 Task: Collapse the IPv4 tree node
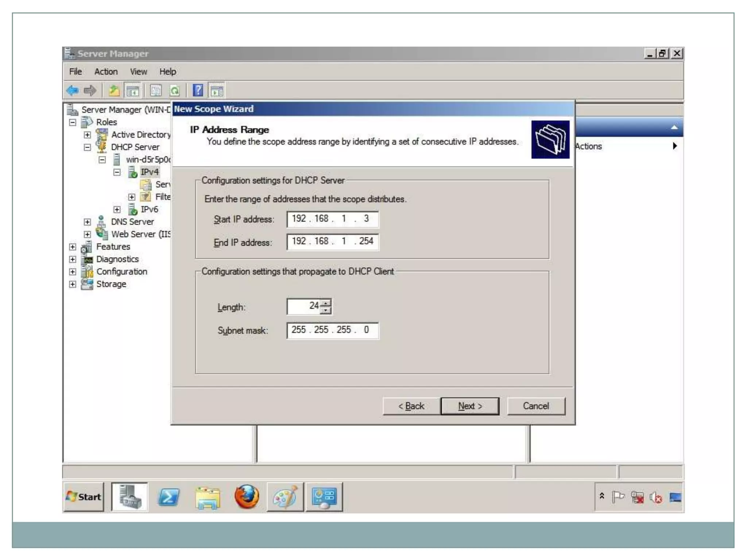click(117, 172)
